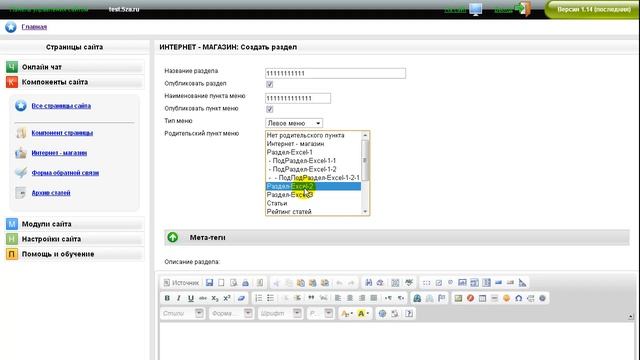Toggle the 'Опубликовать пункт меню' checkbox
640x360 pixels.
coord(269,109)
